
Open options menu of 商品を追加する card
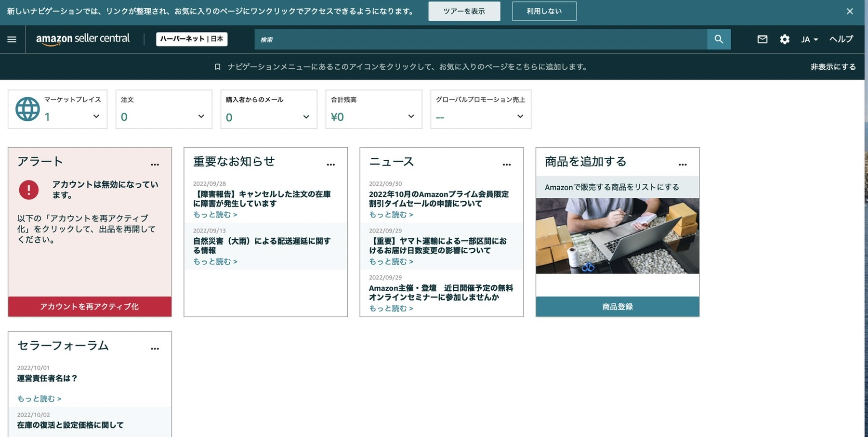coord(683,164)
